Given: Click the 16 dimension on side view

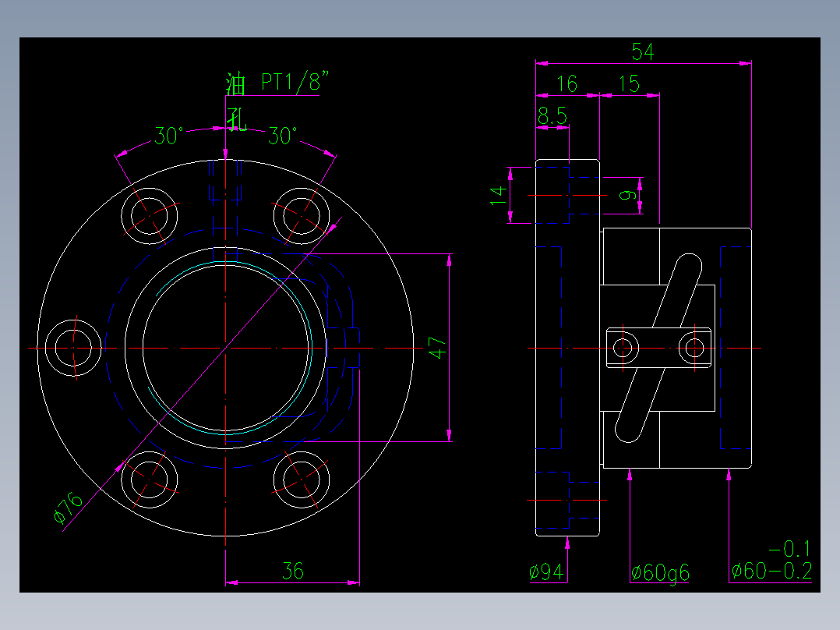Looking at the screenshot, I should (567, 81).
